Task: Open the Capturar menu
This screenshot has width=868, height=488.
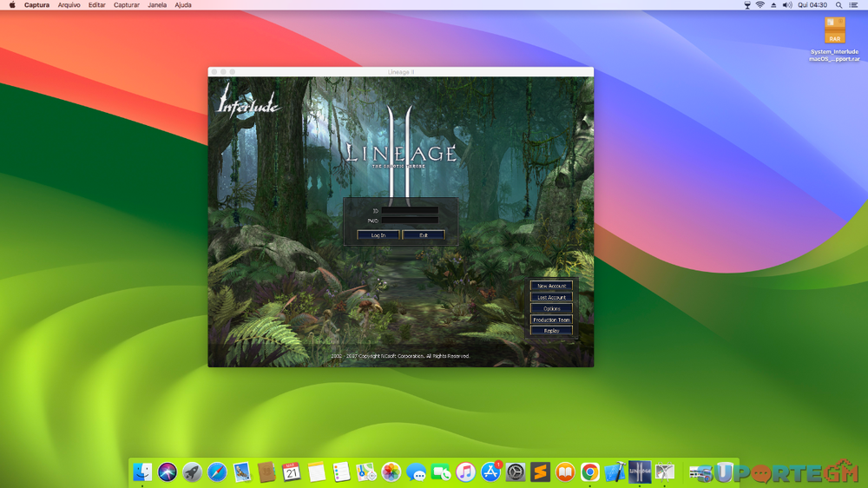Action: tap(126, 5)
